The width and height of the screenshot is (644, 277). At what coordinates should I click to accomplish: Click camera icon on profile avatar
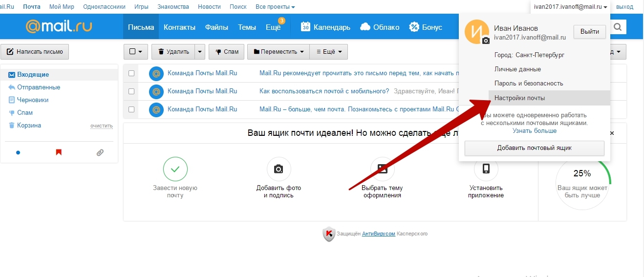coord(486,41)
